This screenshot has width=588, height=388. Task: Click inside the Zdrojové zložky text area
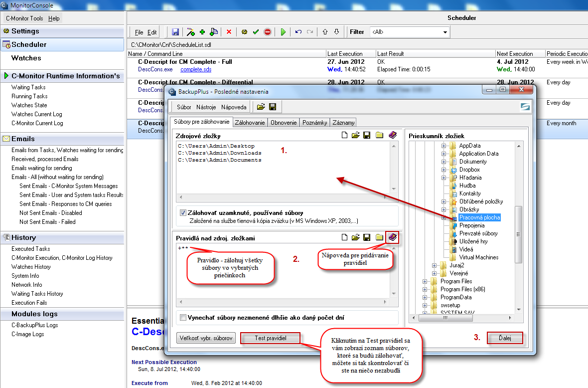click(283, 168)
